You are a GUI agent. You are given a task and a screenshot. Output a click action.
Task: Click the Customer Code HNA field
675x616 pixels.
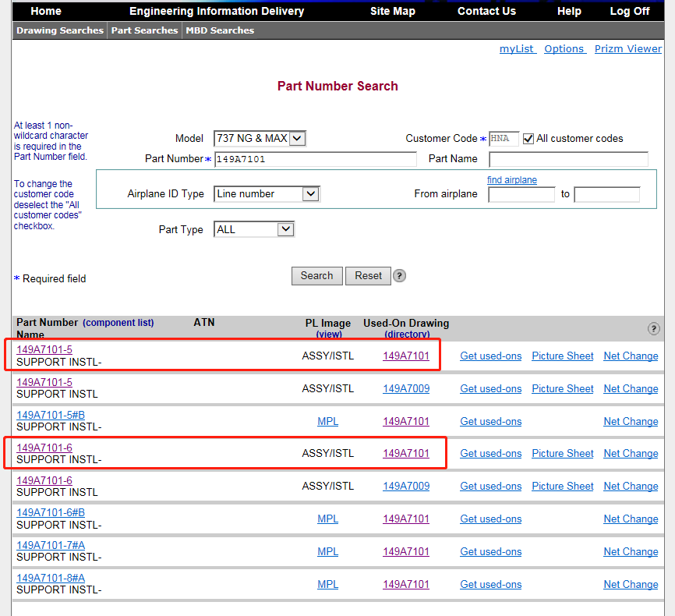pos(504,139)
